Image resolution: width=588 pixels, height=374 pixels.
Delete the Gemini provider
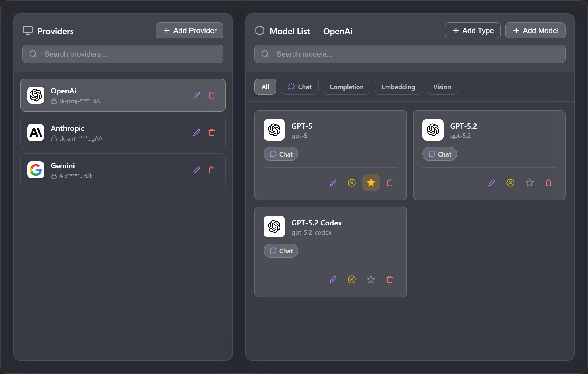[x=212, y=170]
